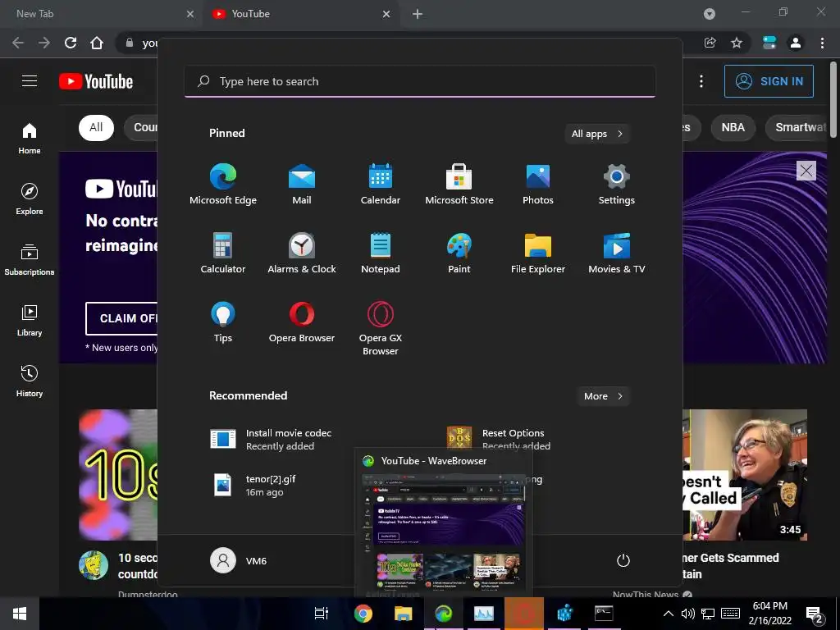Share this page from the address bar
The width and height of the screenshot is (840, 630).
710,43
